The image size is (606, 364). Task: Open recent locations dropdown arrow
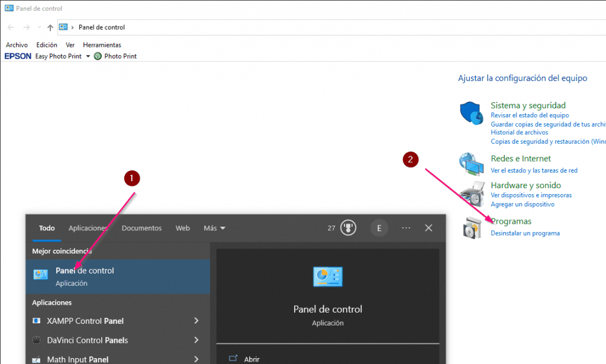[39, 27]
